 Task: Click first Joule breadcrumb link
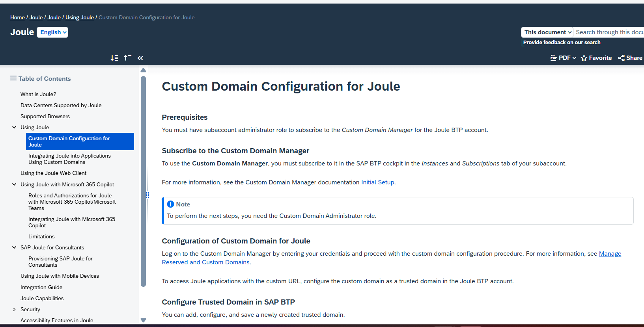[x=36, y=17]
